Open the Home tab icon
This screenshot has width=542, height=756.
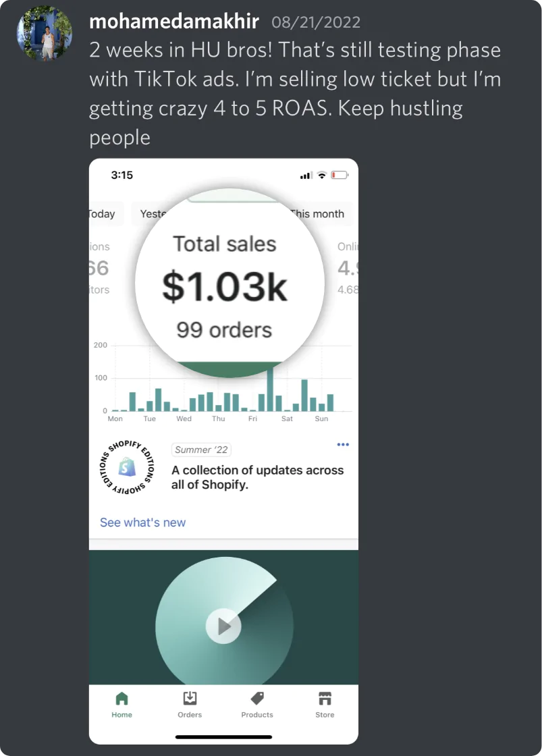(x=121, y=698)
